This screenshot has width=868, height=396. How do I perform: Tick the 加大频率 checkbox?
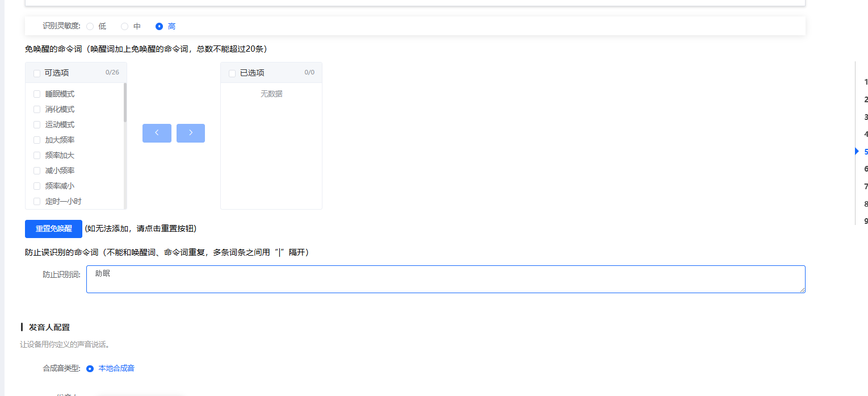click(x=37, y=140)
